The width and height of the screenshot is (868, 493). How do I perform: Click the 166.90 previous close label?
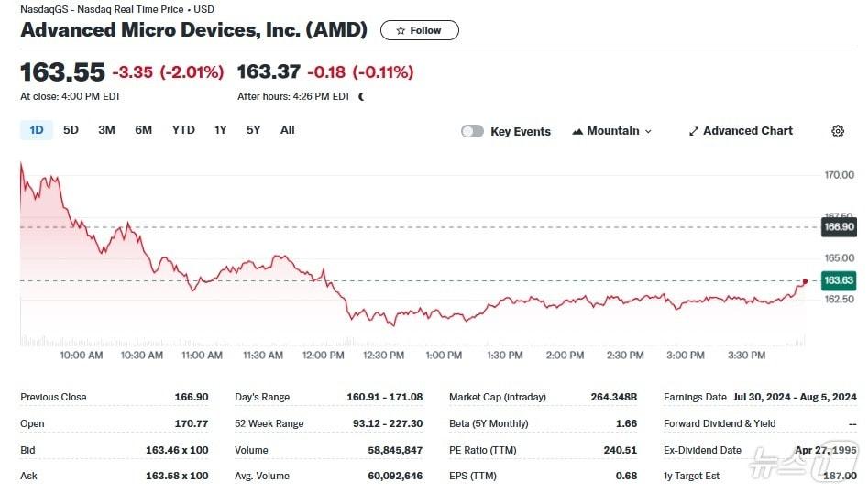pos(839,226)
